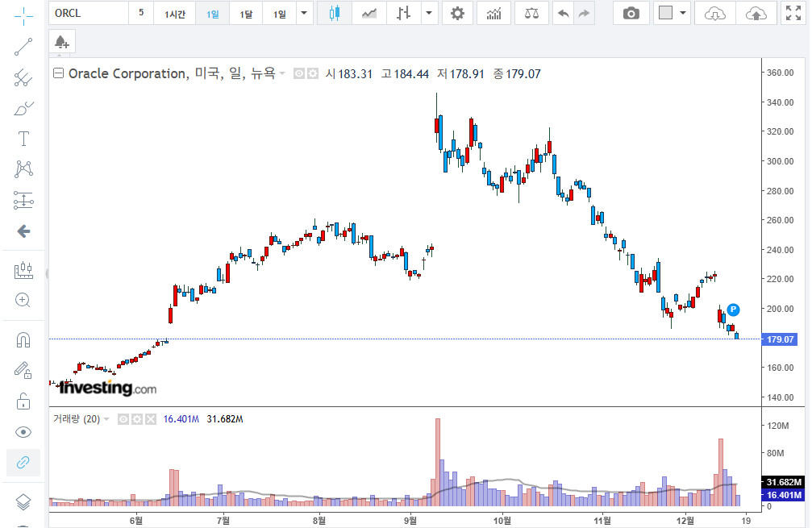Load chart from cloud
The image size is (812, 528).
coord(714,13)
